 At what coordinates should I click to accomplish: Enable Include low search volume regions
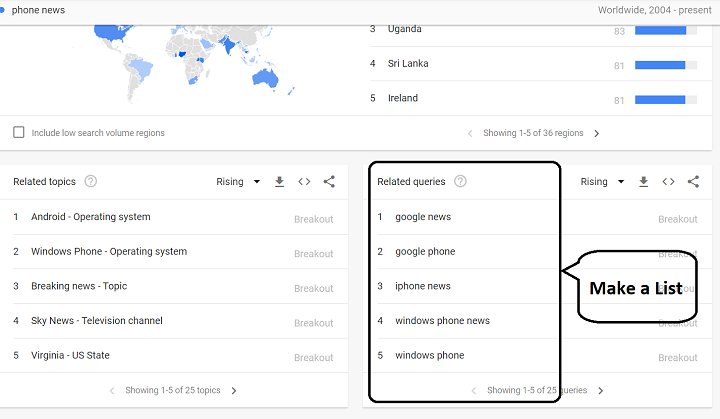click(19, 132)
